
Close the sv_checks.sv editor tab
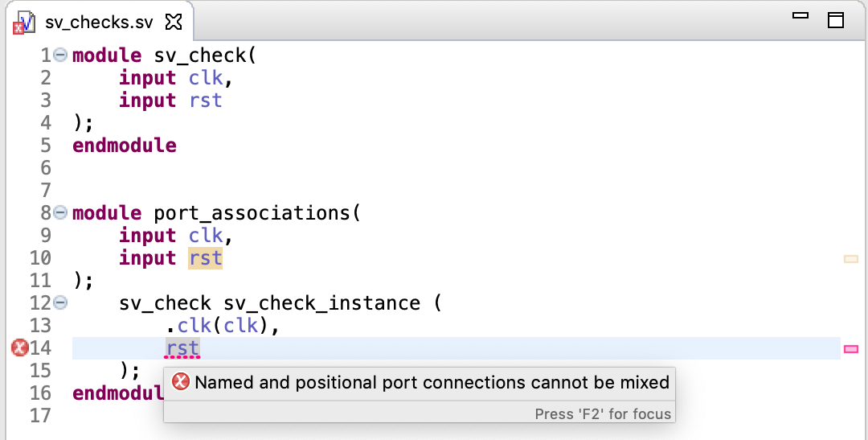pos(174,23)
